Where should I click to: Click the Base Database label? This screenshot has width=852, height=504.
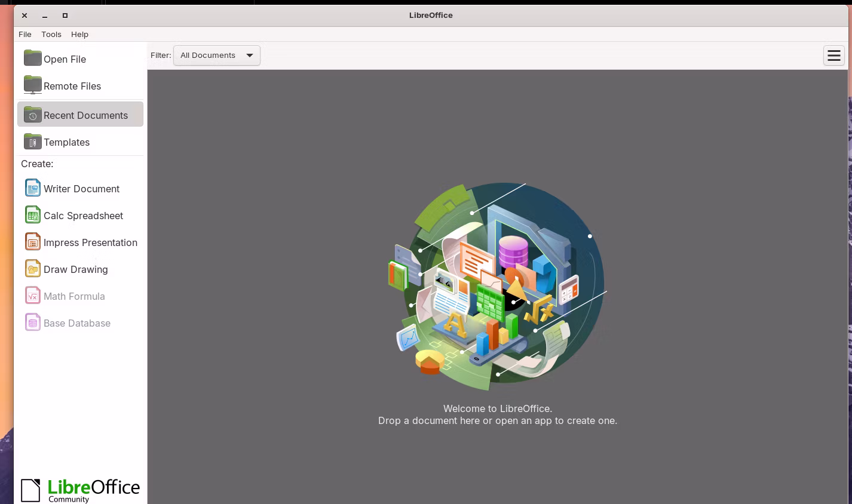76,323
